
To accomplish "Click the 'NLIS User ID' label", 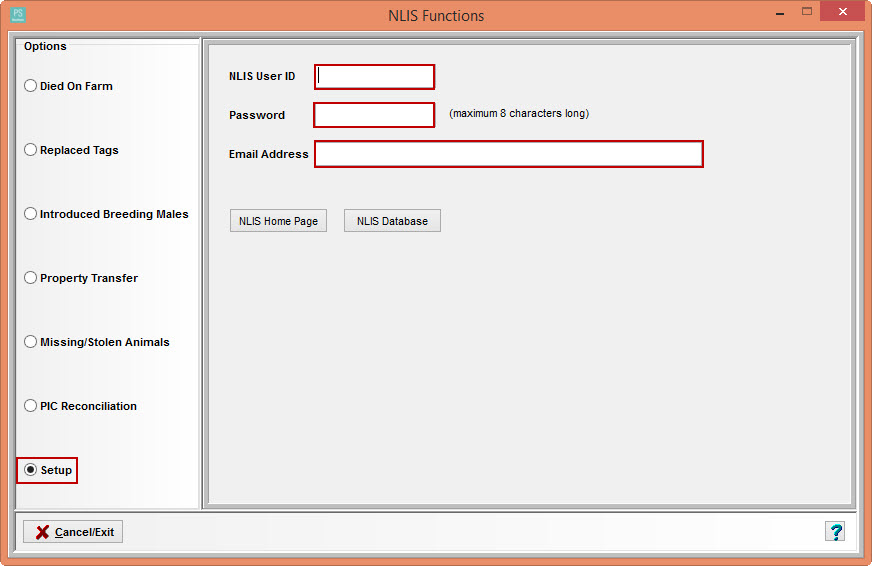I will point(262,76).
